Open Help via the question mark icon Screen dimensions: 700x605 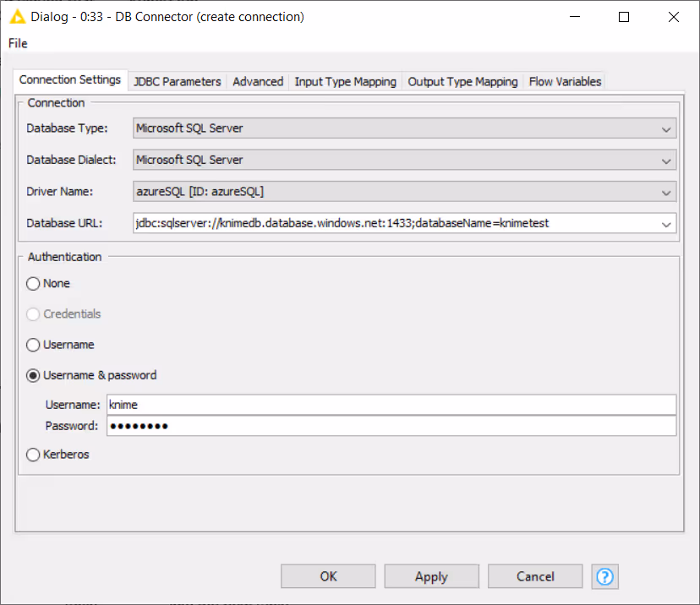604,576
